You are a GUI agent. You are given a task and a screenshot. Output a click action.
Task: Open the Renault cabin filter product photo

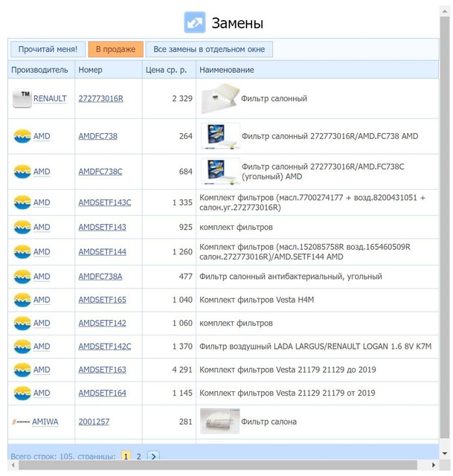pos(220,99)
